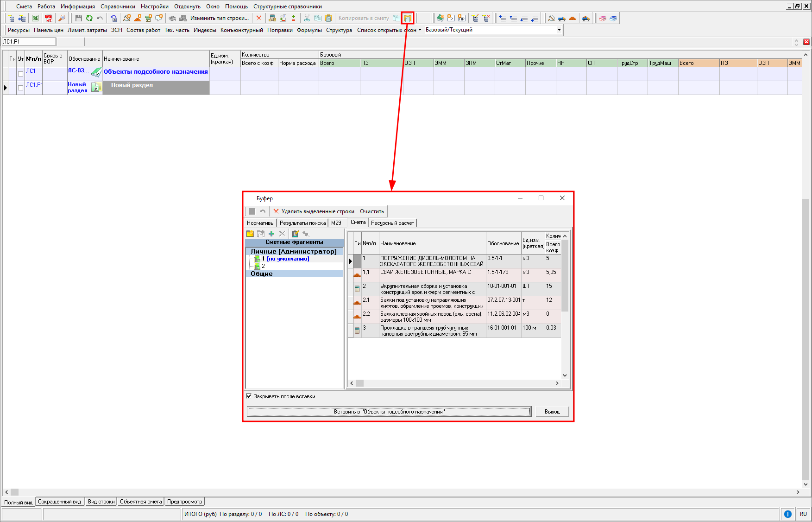
Task: Open the buffer via highlighted clipboard icon
Action: 407,18
